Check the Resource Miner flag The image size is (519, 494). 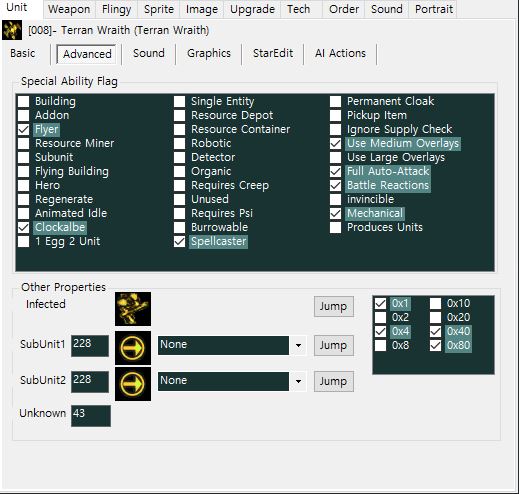pyautogui.click(x=24, y=143)
